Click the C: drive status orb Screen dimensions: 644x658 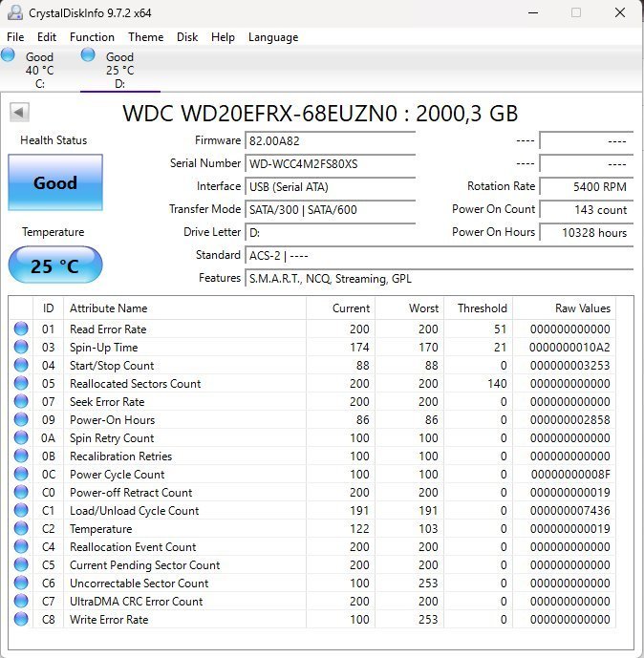coord(9,55)
